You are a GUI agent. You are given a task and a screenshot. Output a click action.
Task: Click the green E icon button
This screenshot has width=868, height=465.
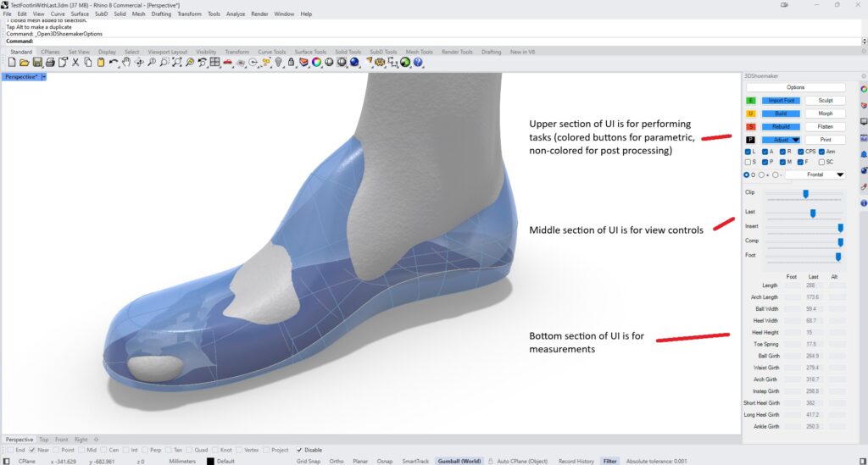click(x=749, y=100)
